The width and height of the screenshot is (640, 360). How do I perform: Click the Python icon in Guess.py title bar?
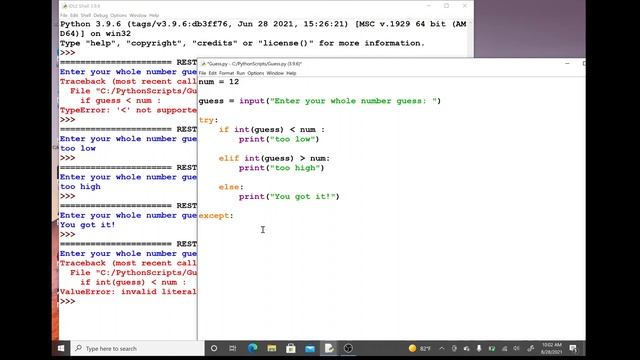tap(203, 64)
